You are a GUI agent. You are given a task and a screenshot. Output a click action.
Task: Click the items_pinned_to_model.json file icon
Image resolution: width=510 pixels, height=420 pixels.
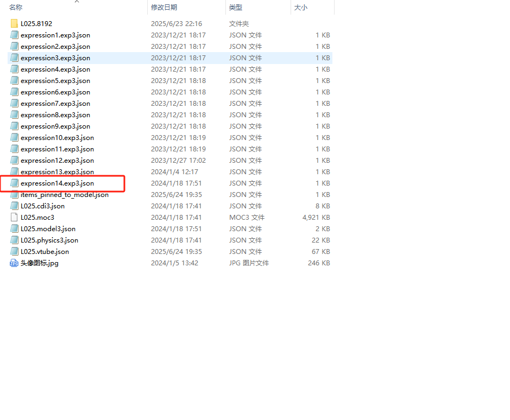tap(14, 195)
